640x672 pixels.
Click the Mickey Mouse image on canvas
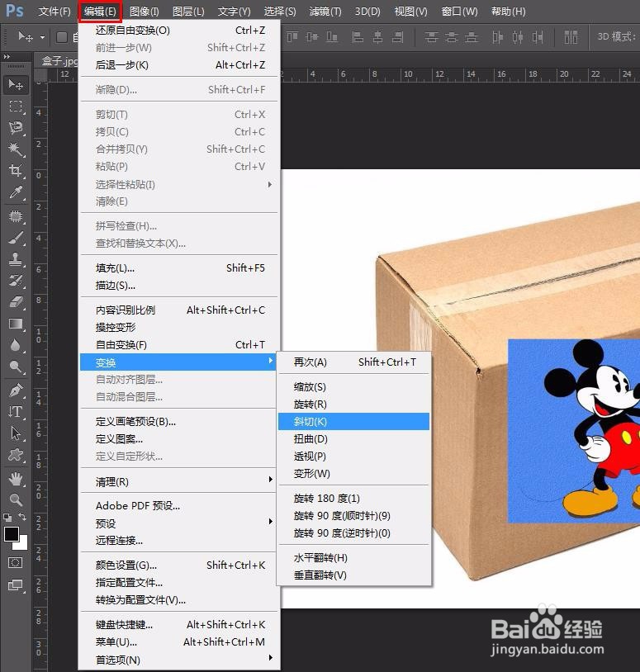tap(574, 431)
